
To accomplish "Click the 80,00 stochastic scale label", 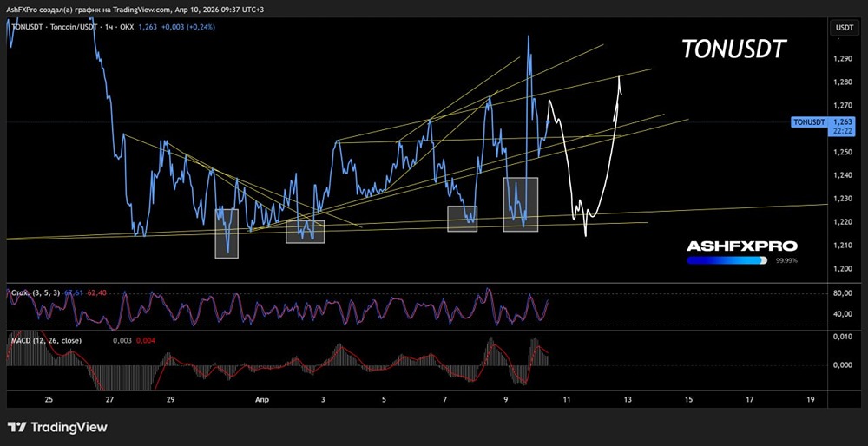I will [x=841, y=293].
